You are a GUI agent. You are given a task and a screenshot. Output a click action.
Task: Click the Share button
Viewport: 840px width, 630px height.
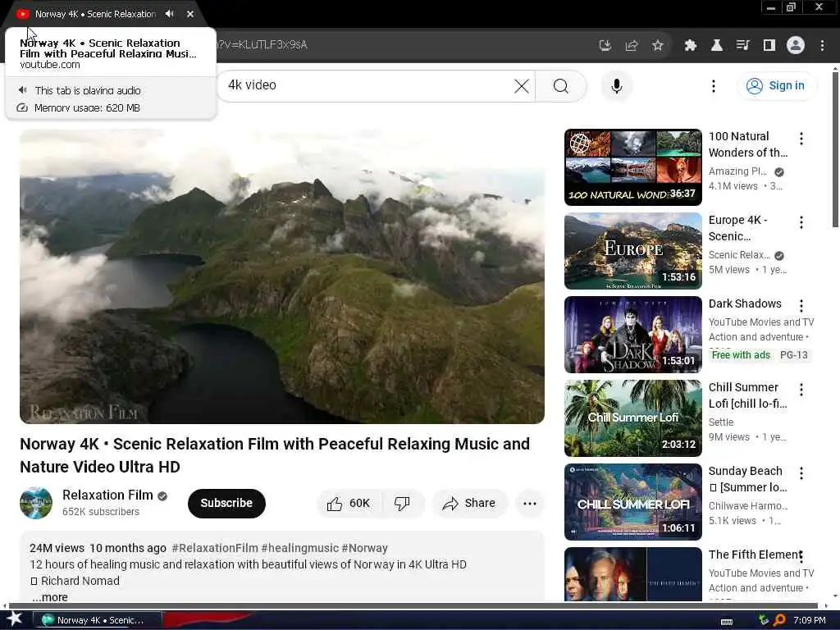[469, 503]
